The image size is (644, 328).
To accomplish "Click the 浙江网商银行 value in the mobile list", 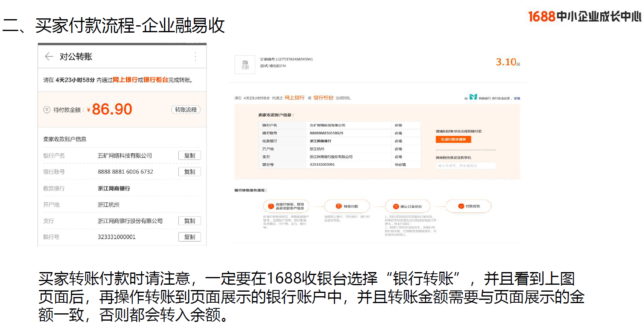I will [114, 188].
